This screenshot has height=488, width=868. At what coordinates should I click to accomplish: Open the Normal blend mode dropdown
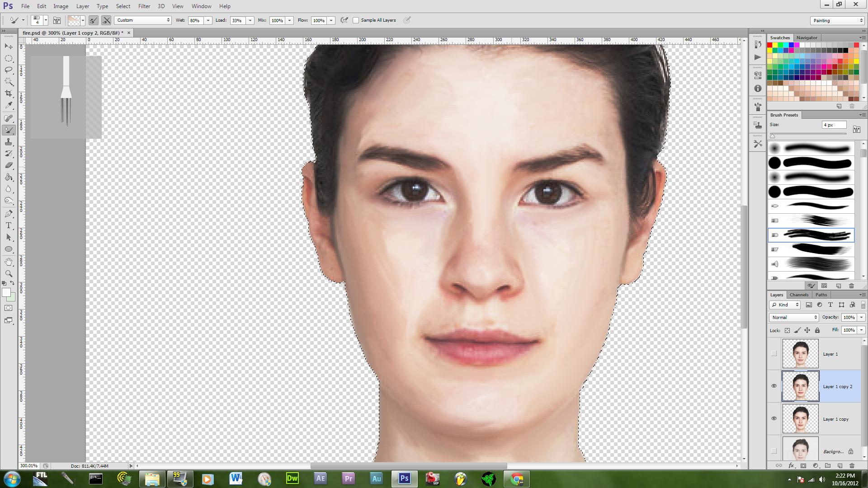pyautogui.click(x=794, y=318)
